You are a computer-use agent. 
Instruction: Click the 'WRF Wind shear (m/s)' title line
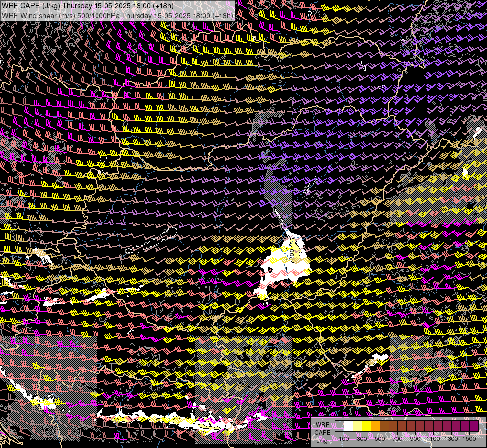coord(117,16)
